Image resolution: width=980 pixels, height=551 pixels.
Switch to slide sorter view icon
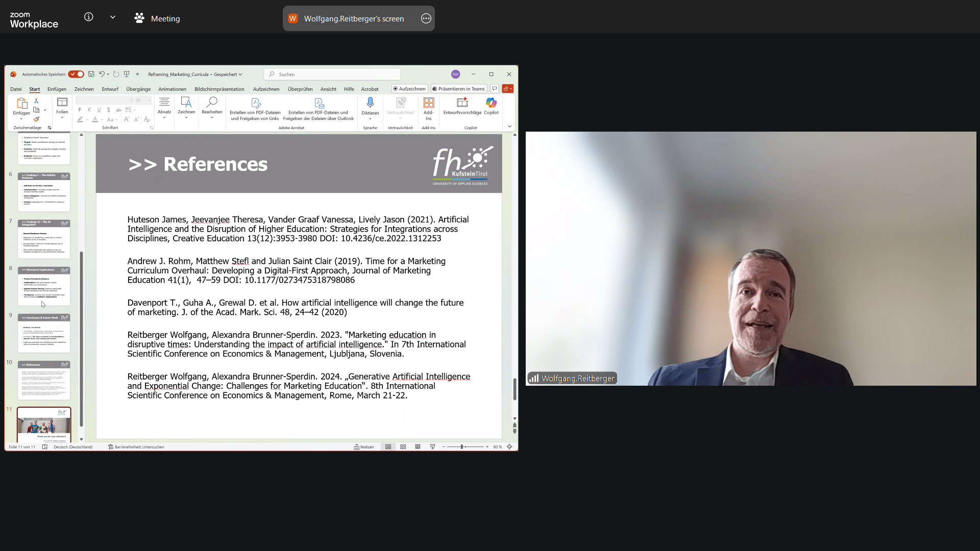tap(403, 447)
